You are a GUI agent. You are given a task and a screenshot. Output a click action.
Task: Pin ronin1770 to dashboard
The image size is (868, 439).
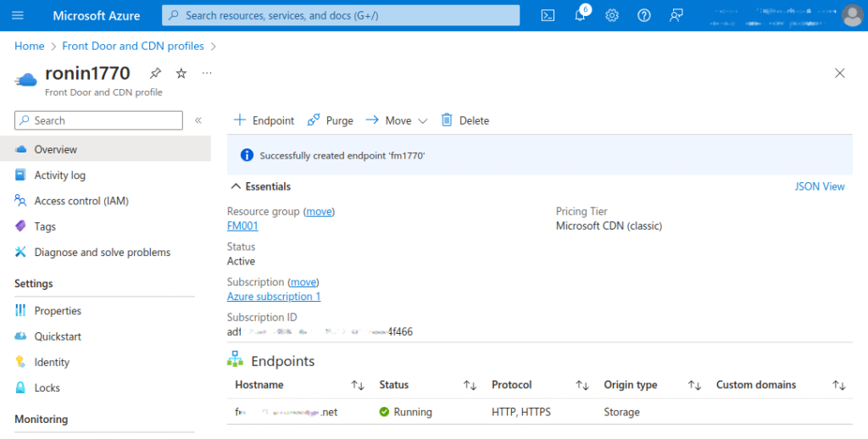(x=156, y=73)
